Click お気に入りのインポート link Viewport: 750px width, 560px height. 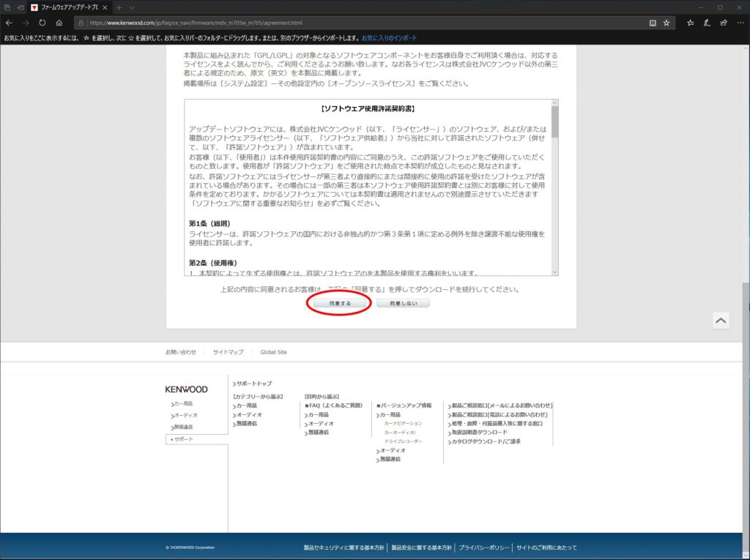click(x=389, y=38)
